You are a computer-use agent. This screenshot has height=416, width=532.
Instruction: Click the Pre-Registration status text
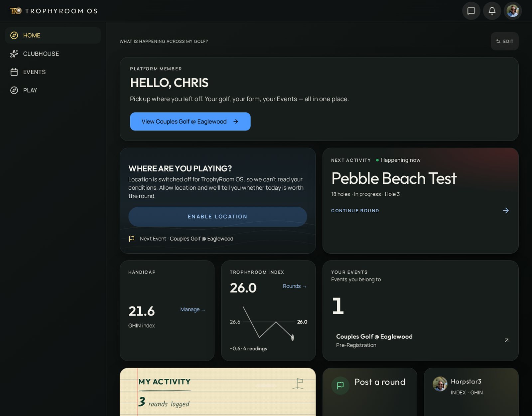356,345
